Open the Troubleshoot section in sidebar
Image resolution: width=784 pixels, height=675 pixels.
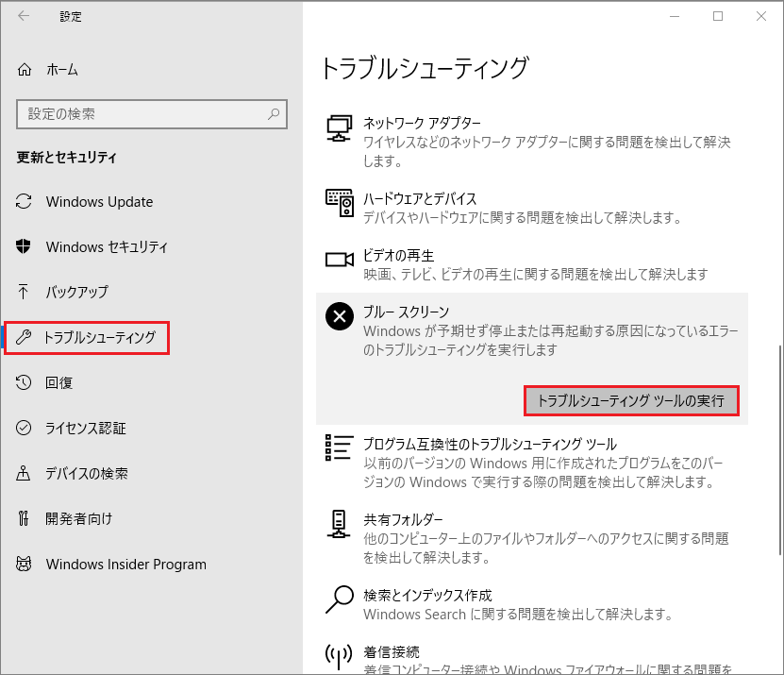pyautogui.click(x=87, y=337)
